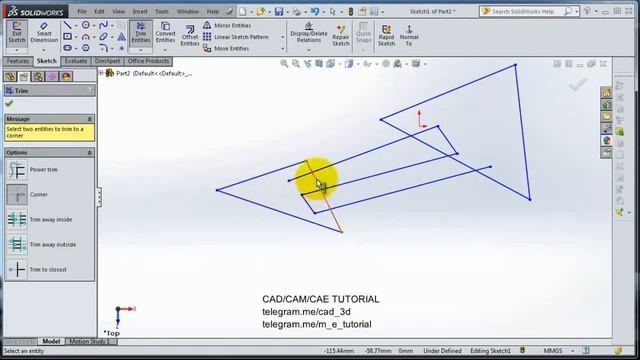640x360 pixels.
Task: Switch to PropertyManager tab icon
Action: [24, 76]
